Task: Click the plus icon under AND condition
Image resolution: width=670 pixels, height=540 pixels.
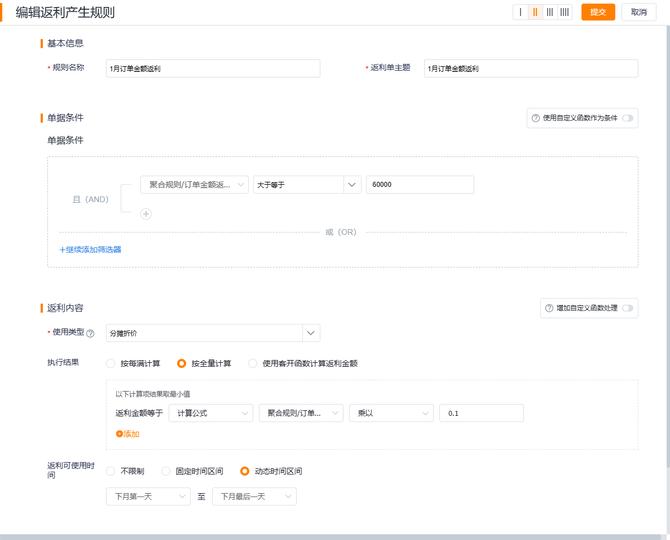Action: (x=145, y=213)
